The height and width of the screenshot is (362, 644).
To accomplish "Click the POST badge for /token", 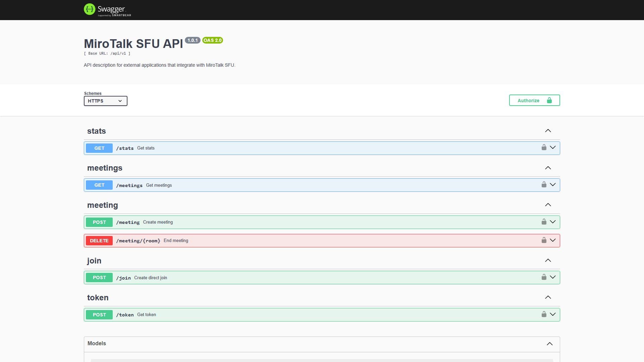I will pyautogui.click(x=99, y=315).
